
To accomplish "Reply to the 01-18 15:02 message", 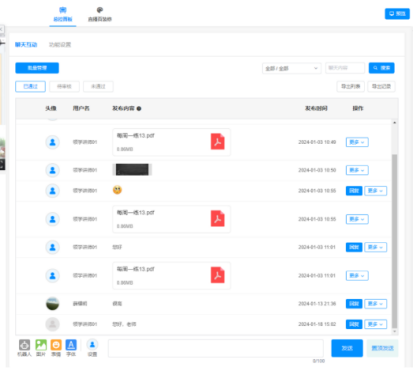I will point(354,324).
